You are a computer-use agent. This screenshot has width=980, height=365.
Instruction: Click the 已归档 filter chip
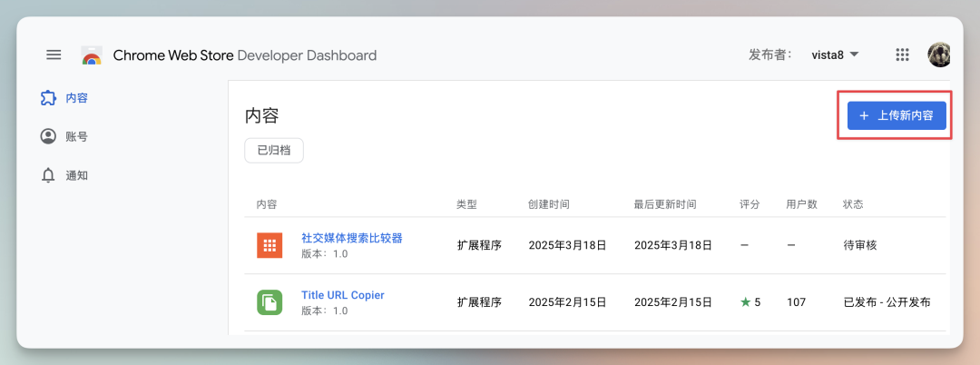(274, 151)
